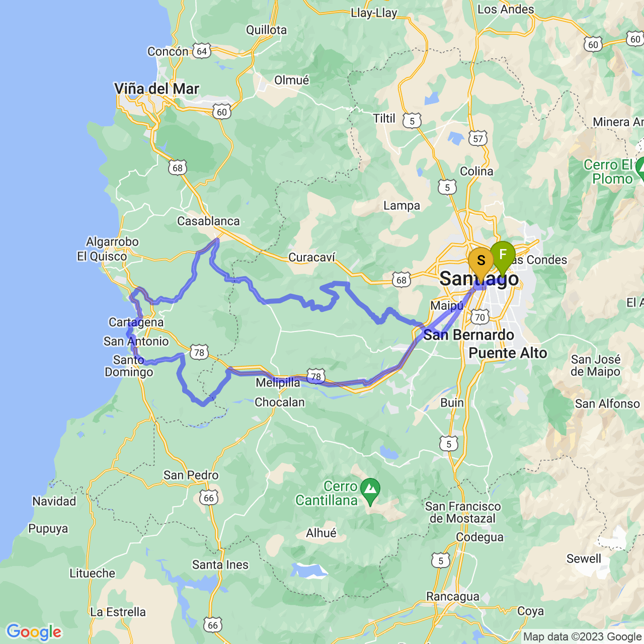Click the Route 5 shield near Buin
This screenshot has height=644, width=644.
pos(449,444)
